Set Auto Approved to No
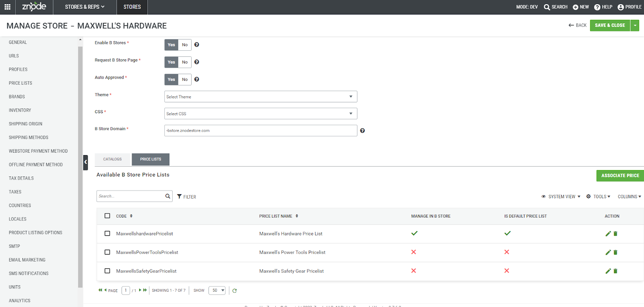The image size is (644, 307). click(x=185, y=79)
